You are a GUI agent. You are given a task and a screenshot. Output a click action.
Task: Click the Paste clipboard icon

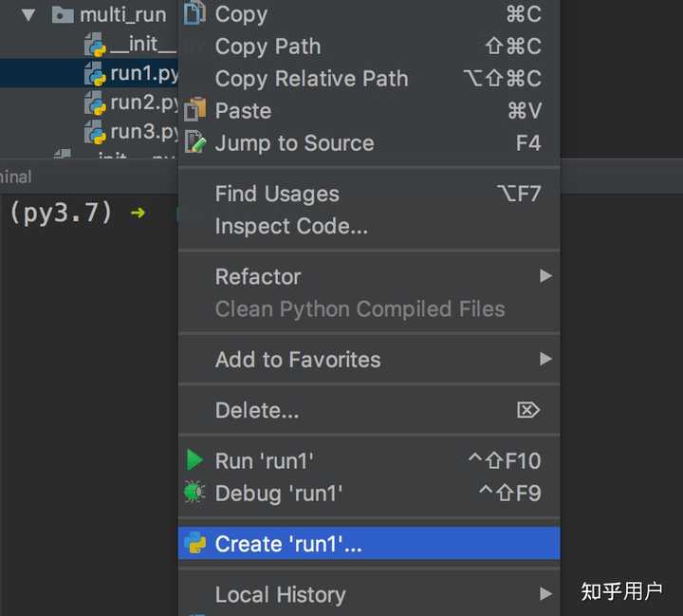(194, 111)
